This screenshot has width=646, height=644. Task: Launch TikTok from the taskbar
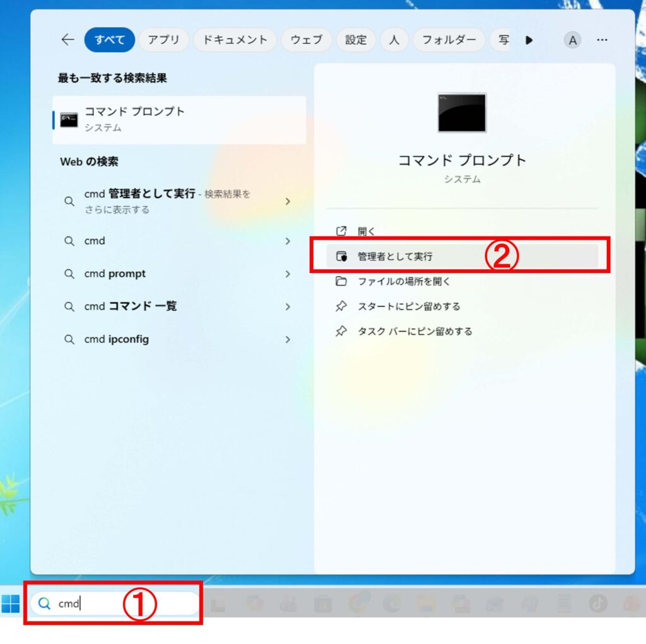point(599,604)
